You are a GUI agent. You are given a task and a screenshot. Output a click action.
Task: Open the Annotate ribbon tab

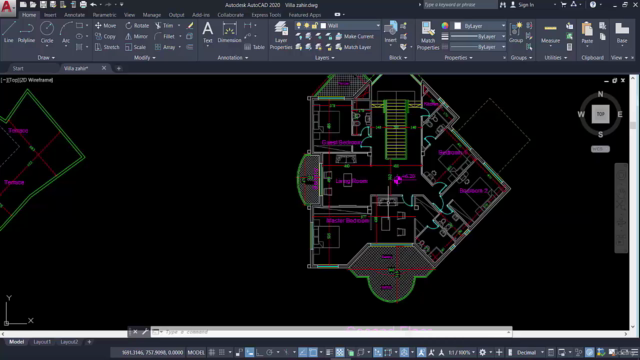point(74,15)
